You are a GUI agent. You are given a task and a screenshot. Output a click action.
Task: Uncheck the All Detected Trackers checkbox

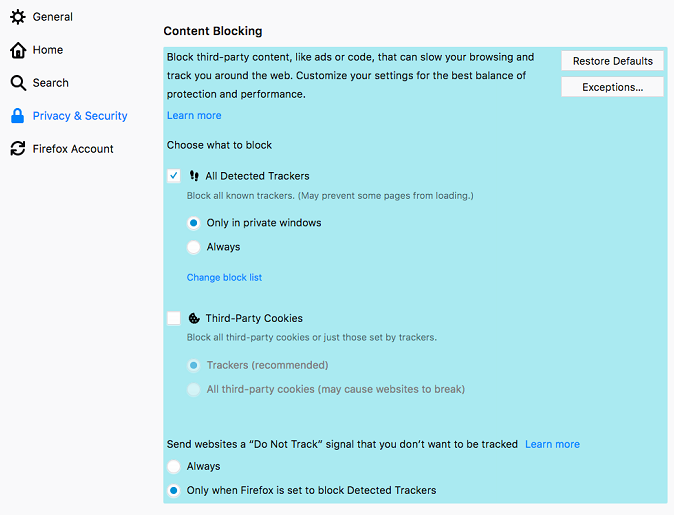[174, 176]
